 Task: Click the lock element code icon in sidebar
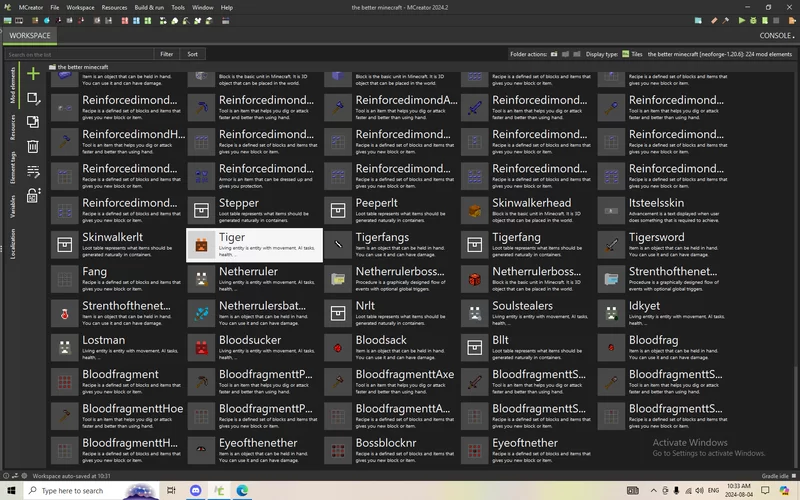(33, 195)
